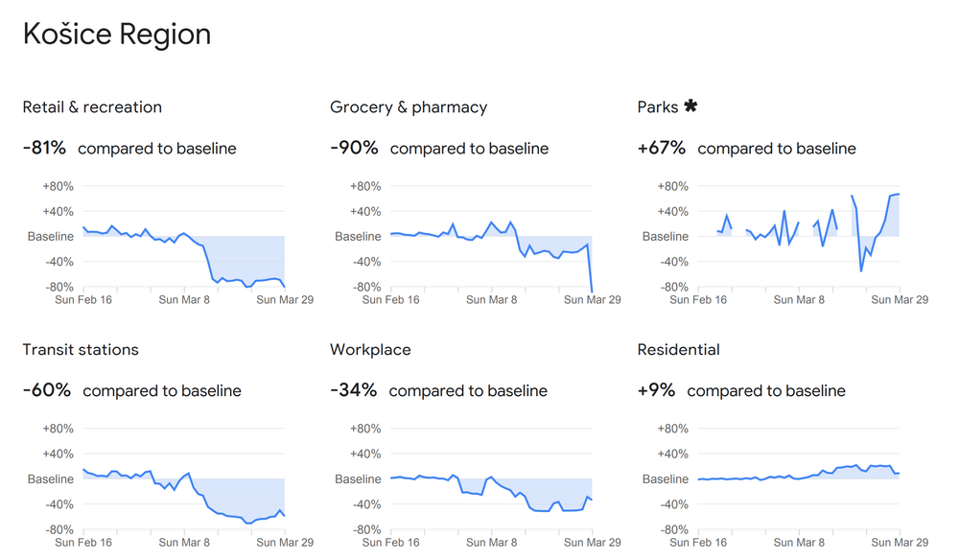This screenshot has height=560, width=959.
Task: Click Baseline label on Transit stations chart
Action: click(50, 479)
